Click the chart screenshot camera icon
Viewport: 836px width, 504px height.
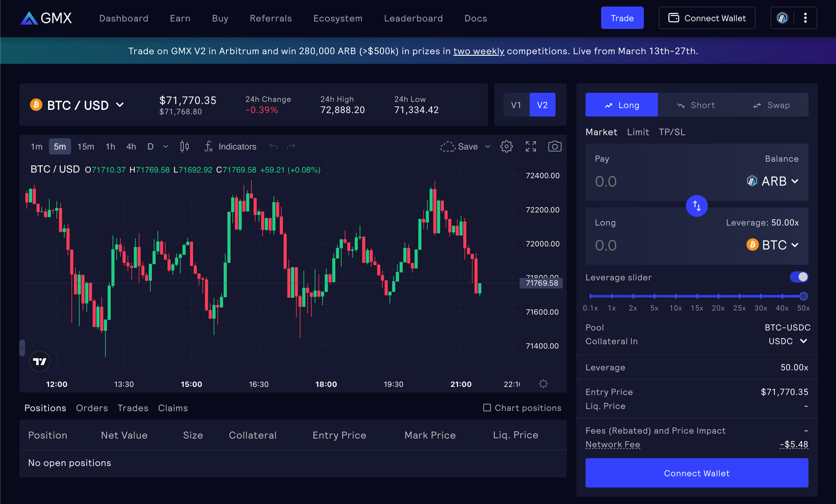pyautogui.click(x=554, y=146)
